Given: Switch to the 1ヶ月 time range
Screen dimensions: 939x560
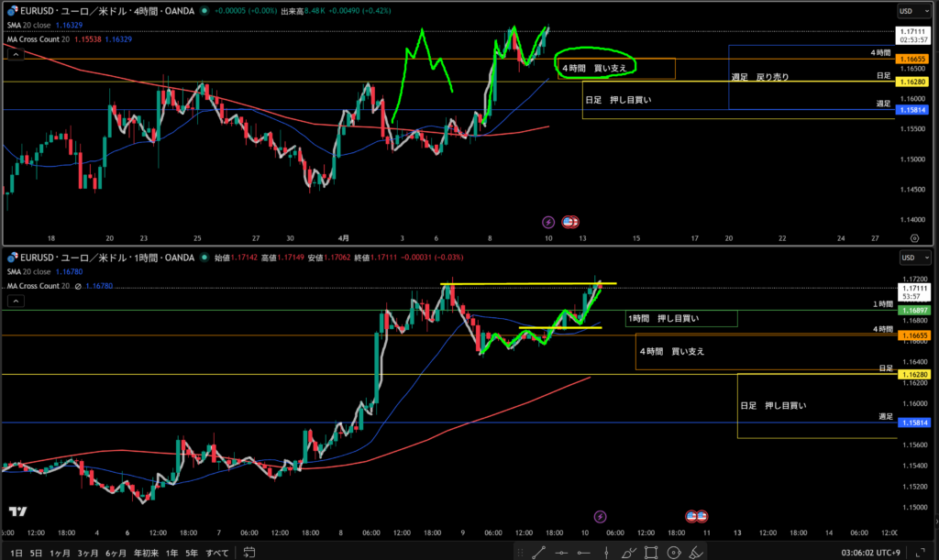Looking at the screenshot, I should [60, 553].
